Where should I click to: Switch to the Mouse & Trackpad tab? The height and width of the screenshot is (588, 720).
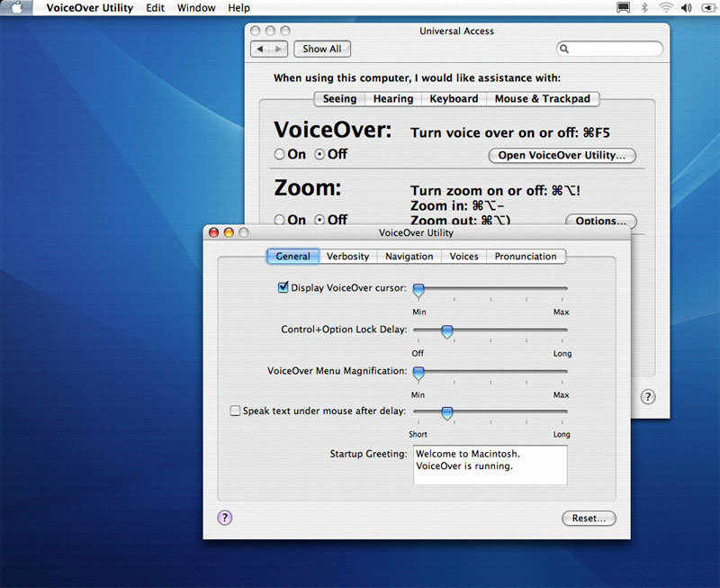[543, 99]
